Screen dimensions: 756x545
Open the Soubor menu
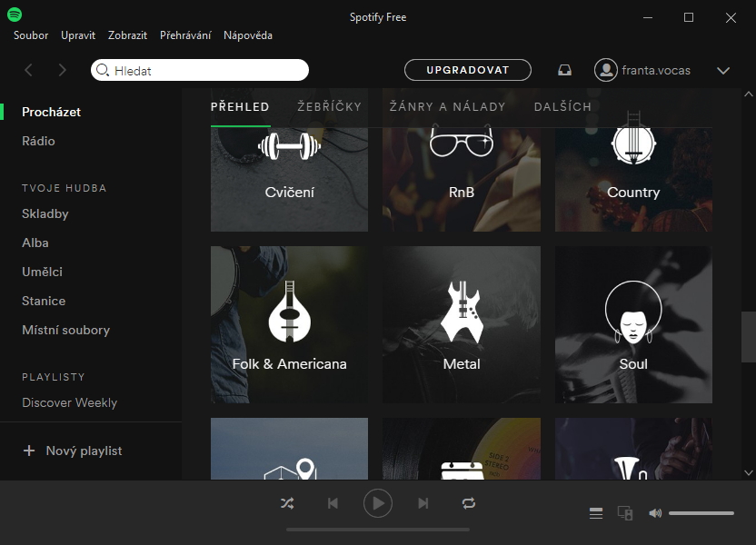click(x=31, y=35)
